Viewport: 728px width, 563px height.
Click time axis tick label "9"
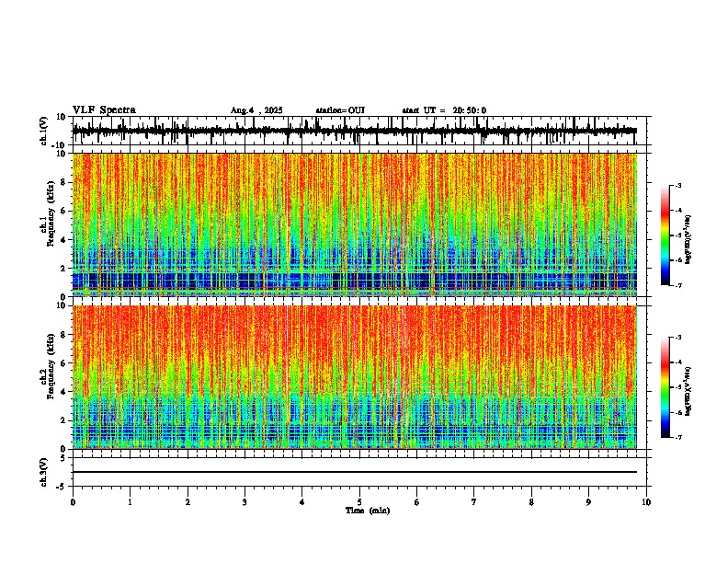[588, 502]
